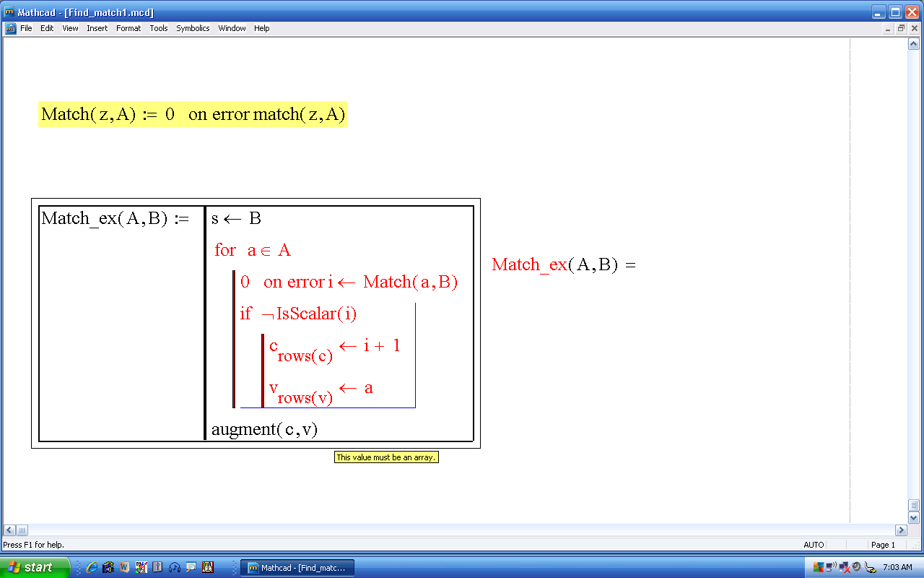Click the if ¬IsScalar(i) line
Screen dimensions: 924x578
click(298, 314)
